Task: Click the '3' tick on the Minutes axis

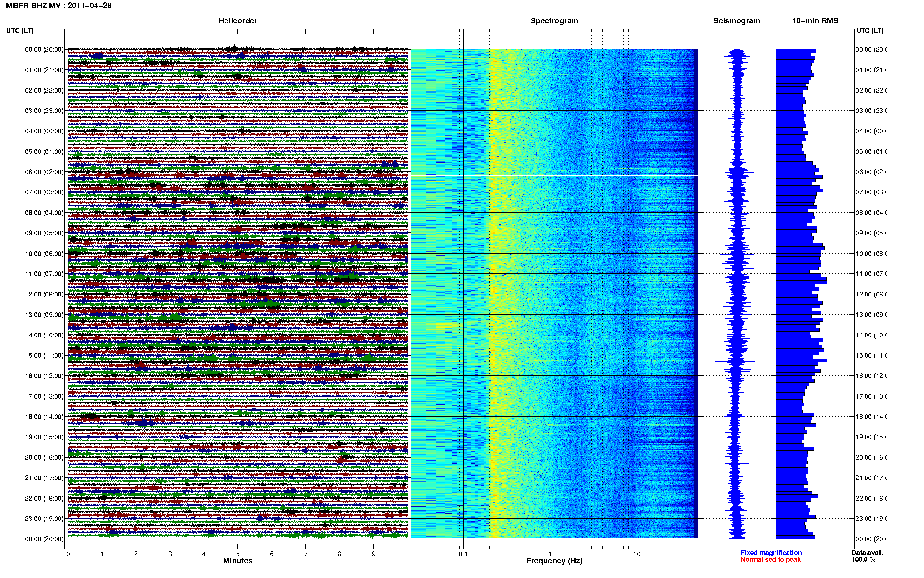Action: point(170,554)
